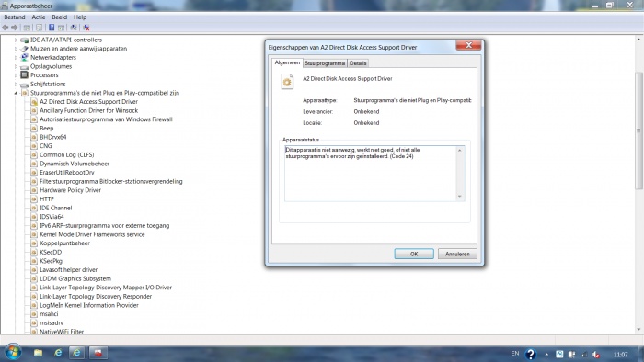644x362 pixels.
Task: Switch to the Details tab
Action: [x=358, y=63]
